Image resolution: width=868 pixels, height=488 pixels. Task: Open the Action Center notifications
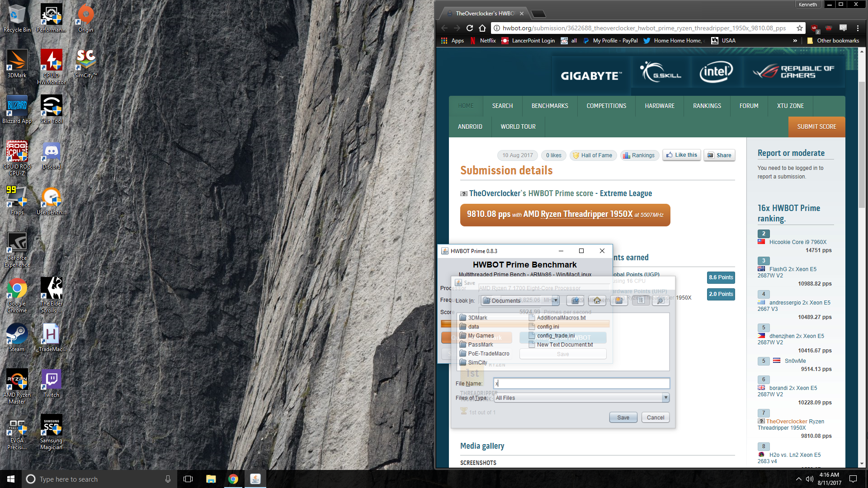coord(853,479)
